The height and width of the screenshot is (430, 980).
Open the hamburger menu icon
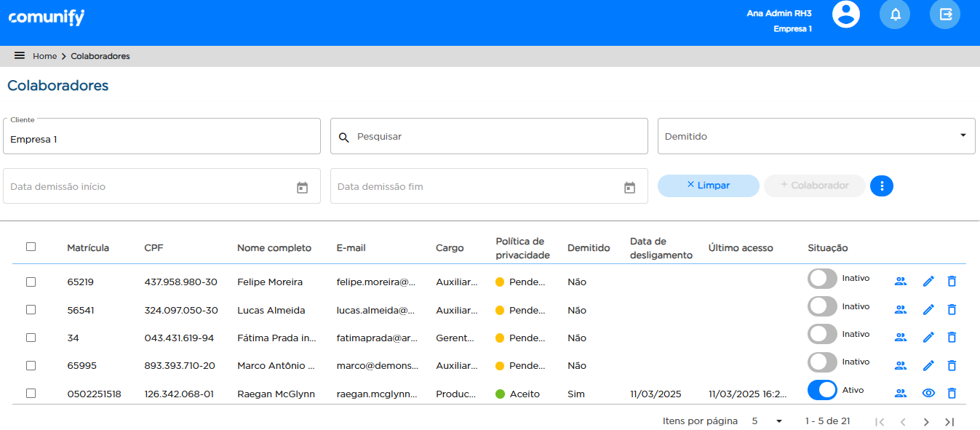point(20,56)
